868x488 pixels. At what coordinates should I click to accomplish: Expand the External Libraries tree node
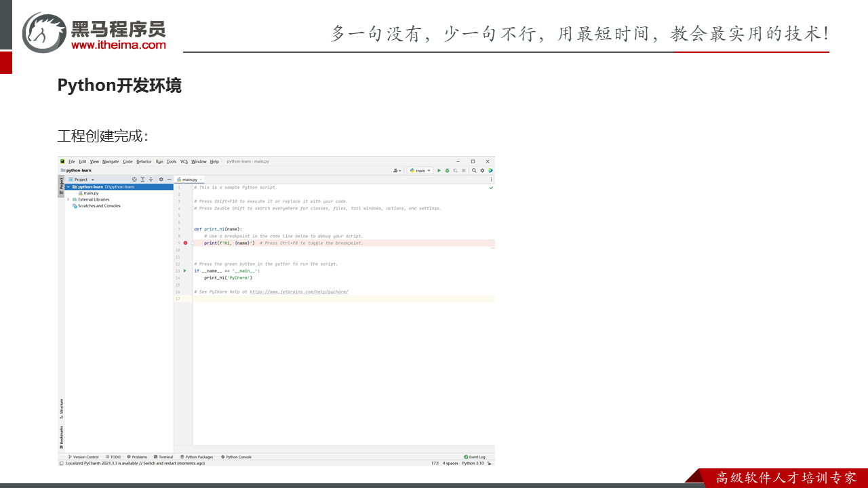pyautogui.click(x=68, y=199)
